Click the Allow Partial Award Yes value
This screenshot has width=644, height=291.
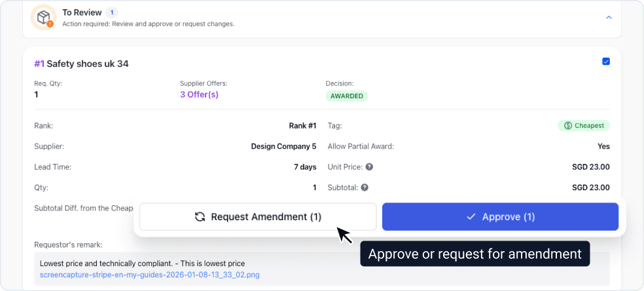(603, 146)
